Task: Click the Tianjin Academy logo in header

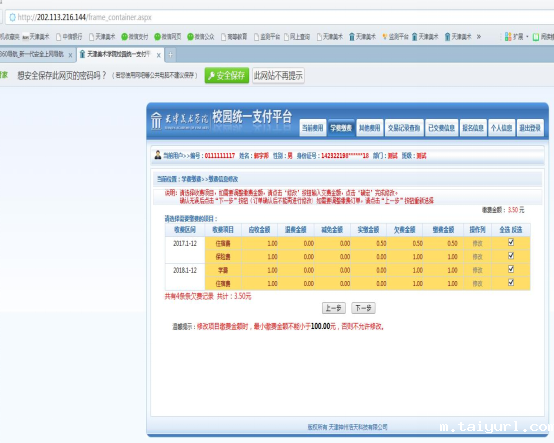Action: pyautogui.click(x=179, y=121)
